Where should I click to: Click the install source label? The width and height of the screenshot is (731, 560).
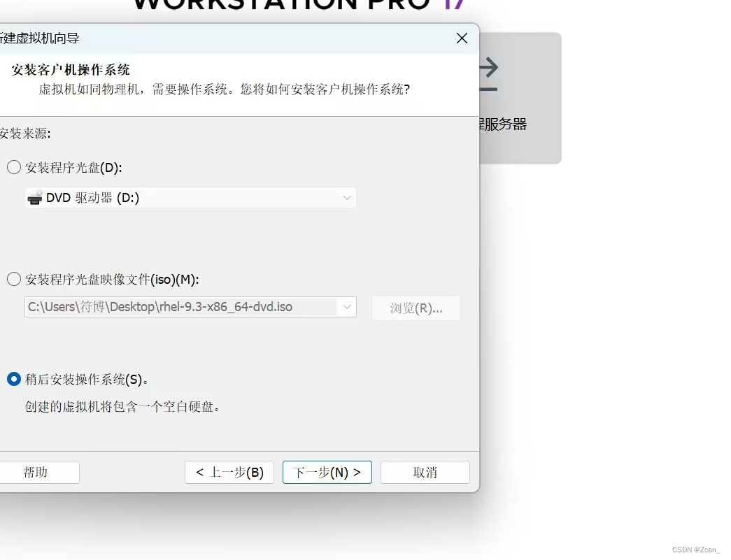coord(24,134)
